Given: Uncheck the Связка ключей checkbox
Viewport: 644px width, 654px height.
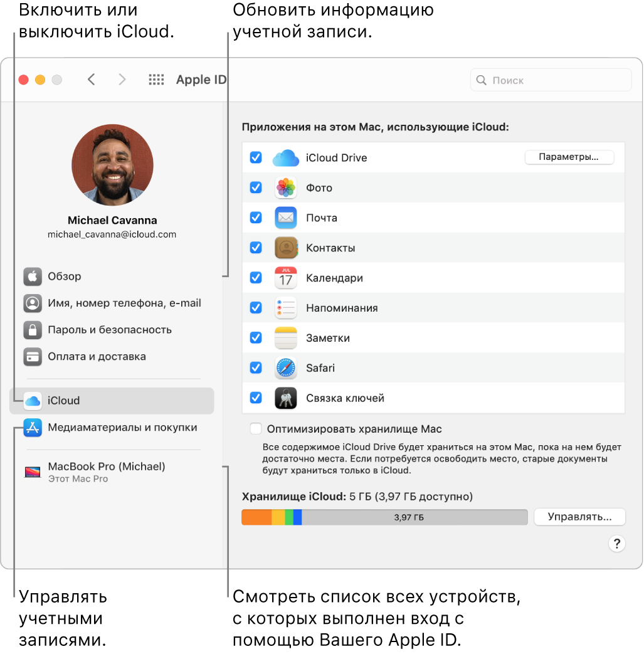Looking at the screenshot, I should 255,398.
